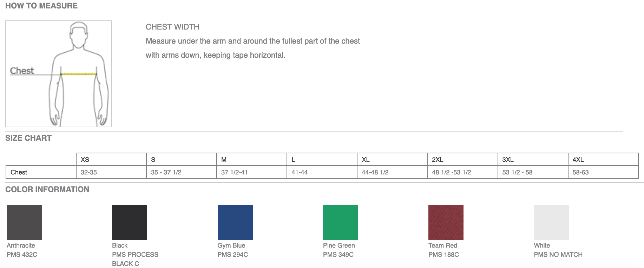Click the COLOR INFORMATION heading
This screenshot has width=644, height=268.
[x=47, y=190]
